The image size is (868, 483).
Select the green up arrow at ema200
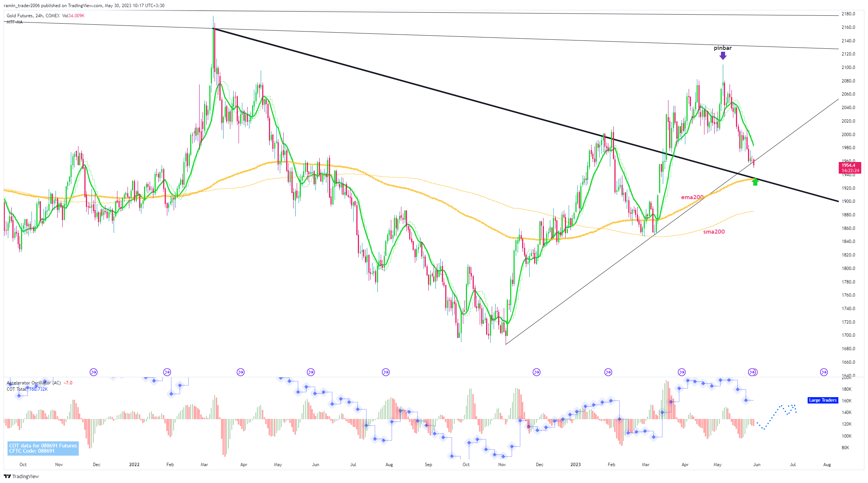pyautogui.click(x=755, y=182)
